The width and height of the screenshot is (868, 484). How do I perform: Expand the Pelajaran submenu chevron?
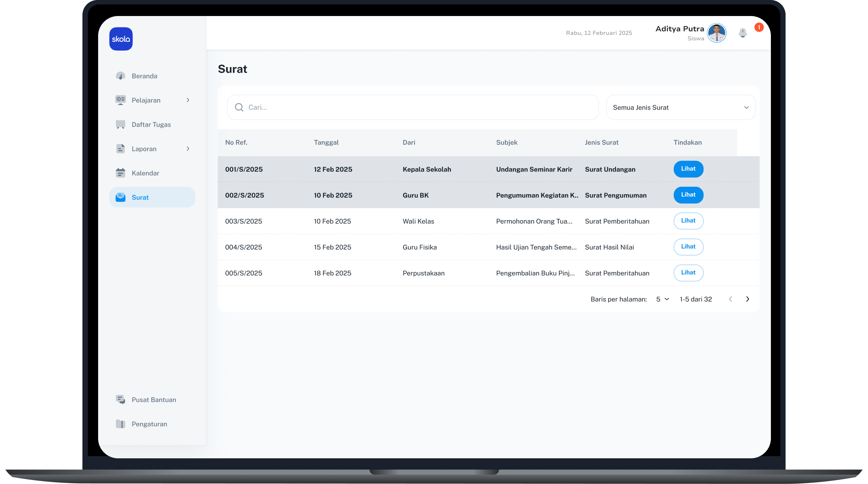pyautogui.click(x=188, y=100)
